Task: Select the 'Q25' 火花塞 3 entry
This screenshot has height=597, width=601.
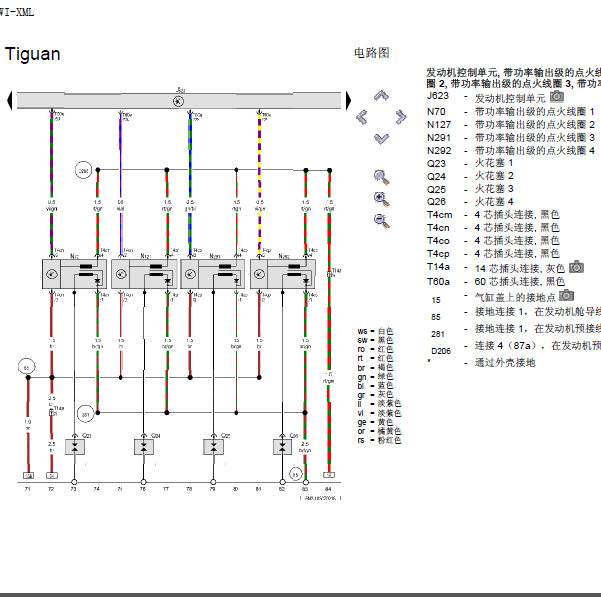Action: tap(470, 189)
